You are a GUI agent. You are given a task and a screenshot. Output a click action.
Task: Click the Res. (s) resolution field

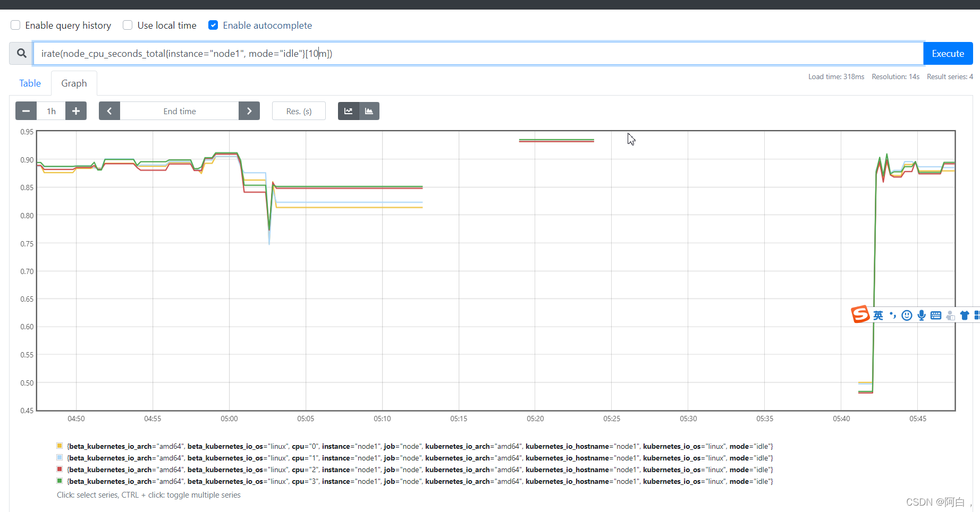(299, 111)
